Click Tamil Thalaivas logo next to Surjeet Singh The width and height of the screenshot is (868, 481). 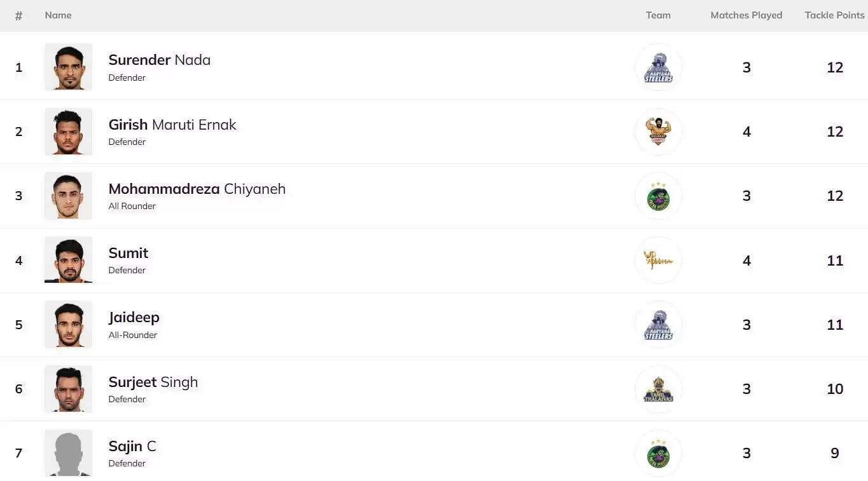(x=658, y=389)
